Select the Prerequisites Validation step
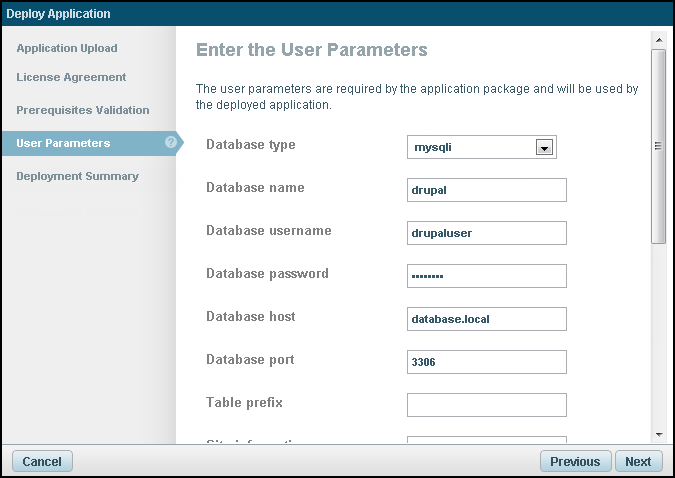Viewport: 675px width, 478px height. tap(83, 110)
